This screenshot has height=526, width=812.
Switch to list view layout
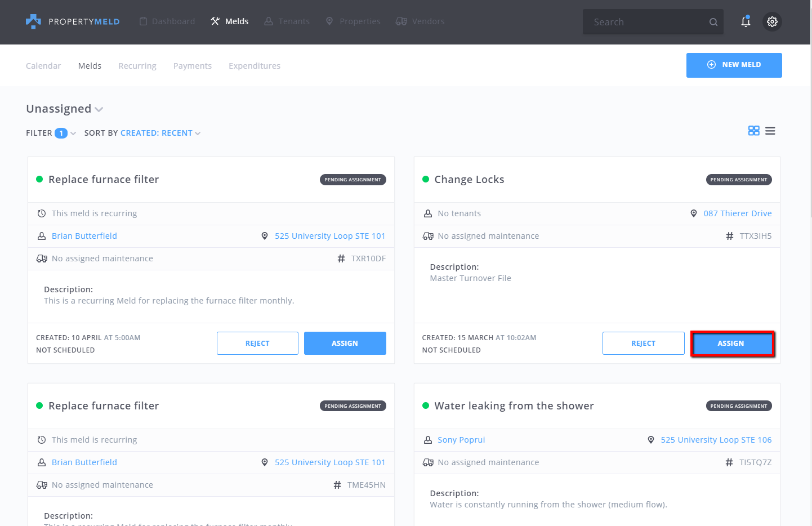[x=770, y=131]
